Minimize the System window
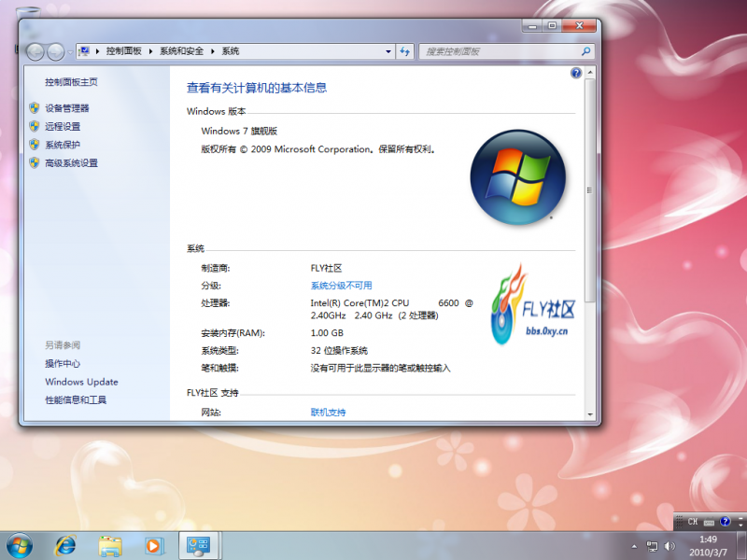This screenshot has width=747, height=560. (x=532, y=25)
